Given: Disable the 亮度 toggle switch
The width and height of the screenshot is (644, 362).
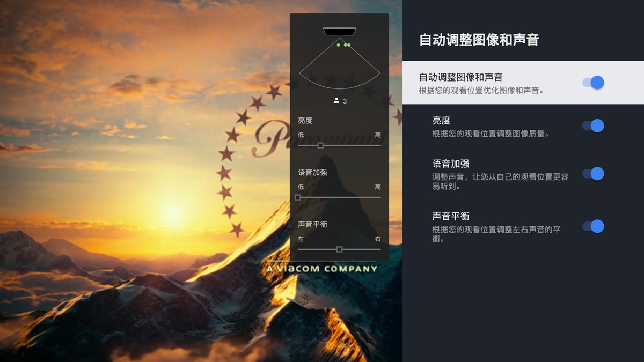Looking at the screenshot, I should [x=593, y=125].
